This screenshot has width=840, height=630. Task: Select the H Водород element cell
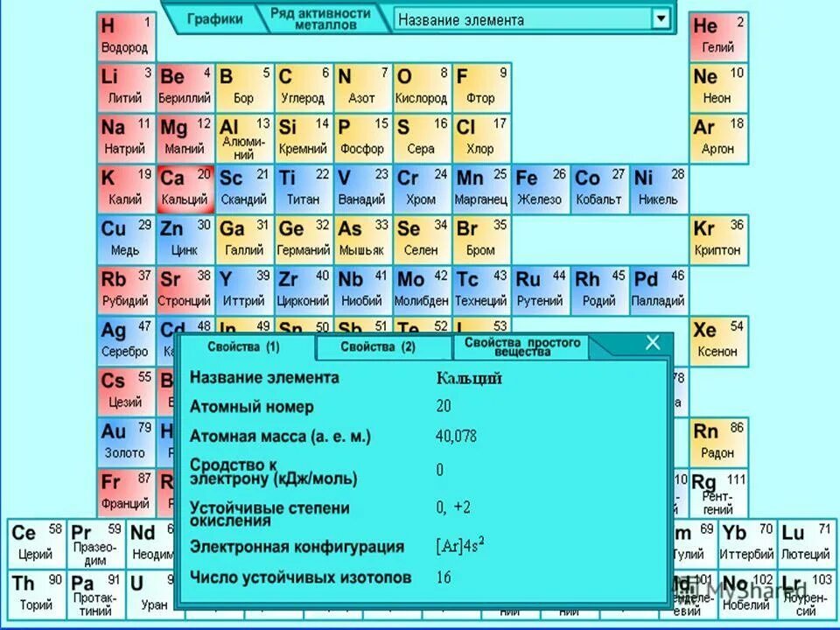point(126,37)
